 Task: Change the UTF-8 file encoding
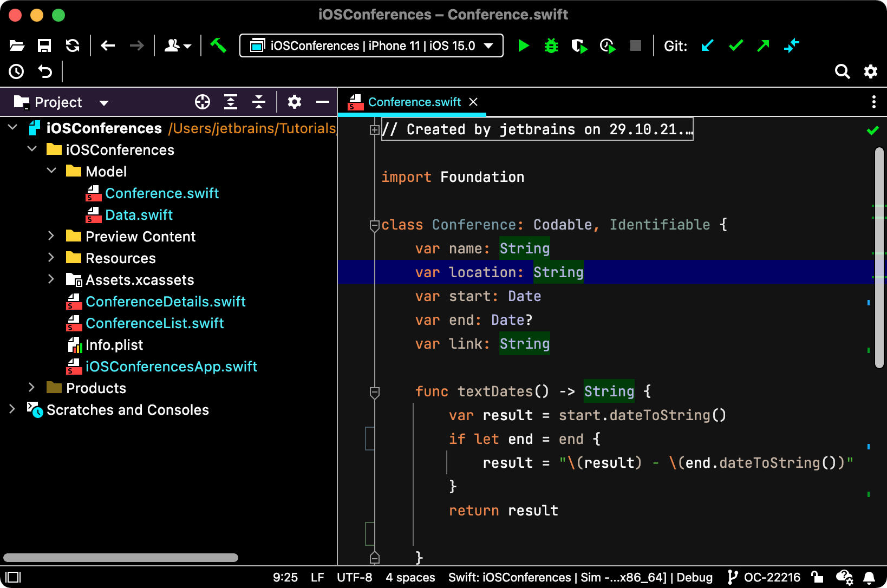click(x=355, y=577)
